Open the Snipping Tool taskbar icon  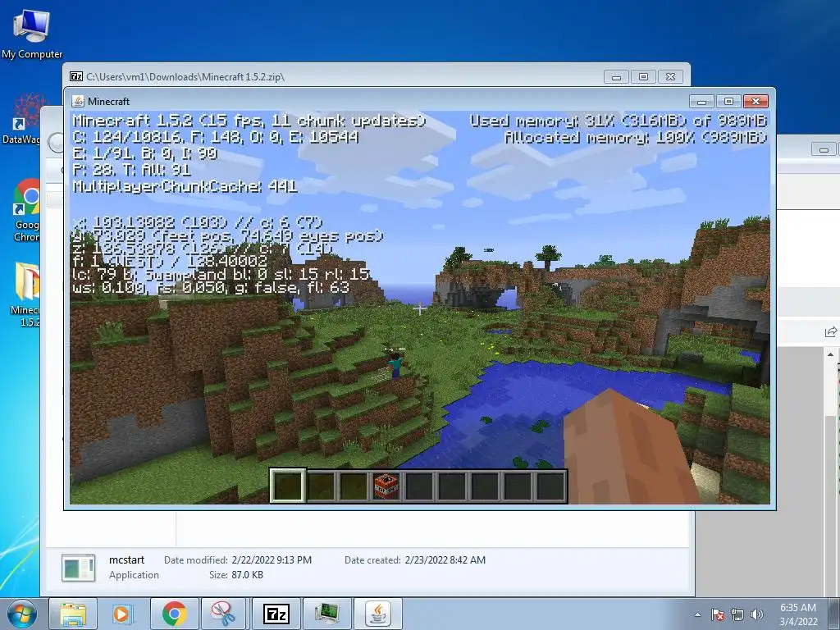[223, 614]
